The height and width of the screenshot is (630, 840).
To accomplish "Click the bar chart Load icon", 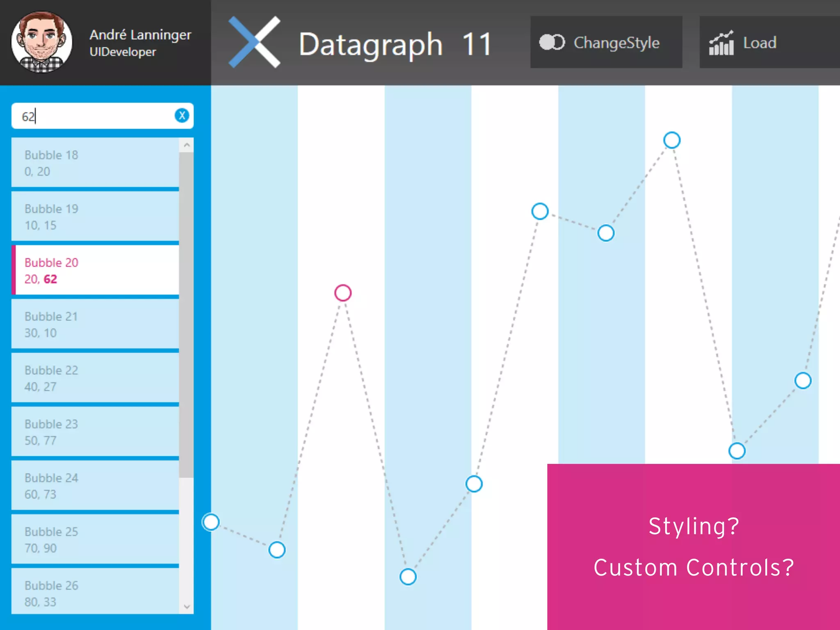I will [x=721, y=43].
